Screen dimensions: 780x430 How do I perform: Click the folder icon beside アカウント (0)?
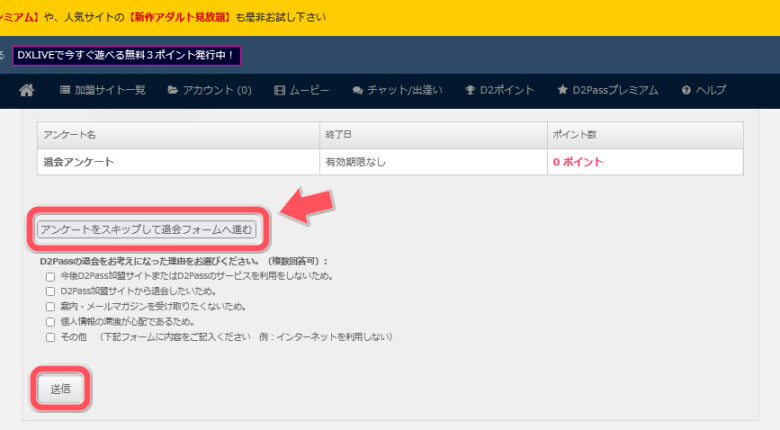pos(173,90)
